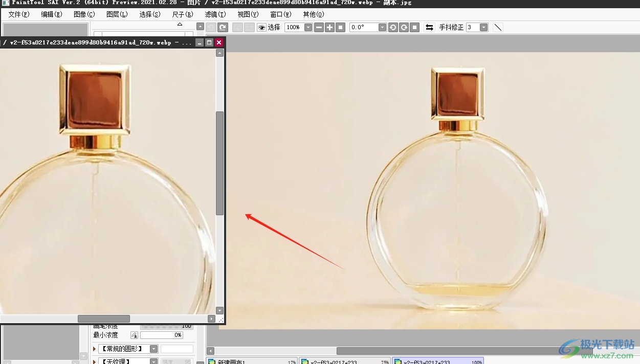Click the undo arrow icon in toolbar
640x364 pixels.
(211, 27)
